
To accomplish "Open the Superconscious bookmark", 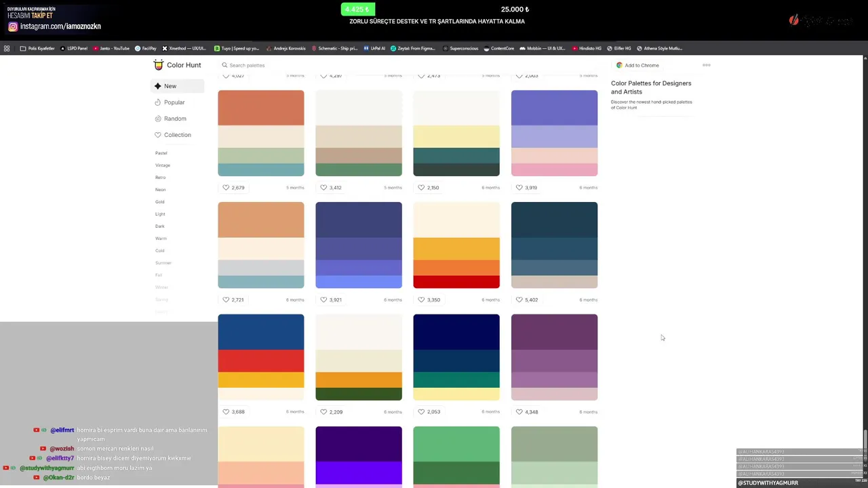I will pyautogui.click(x=460, y=48).
